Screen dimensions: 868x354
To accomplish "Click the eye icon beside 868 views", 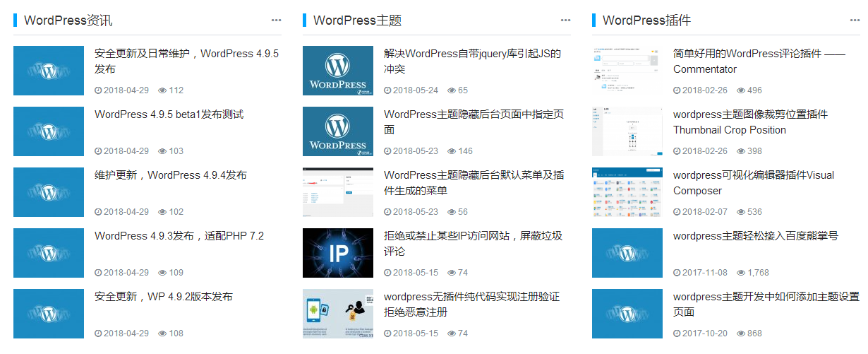I will (x=741, y=334).
